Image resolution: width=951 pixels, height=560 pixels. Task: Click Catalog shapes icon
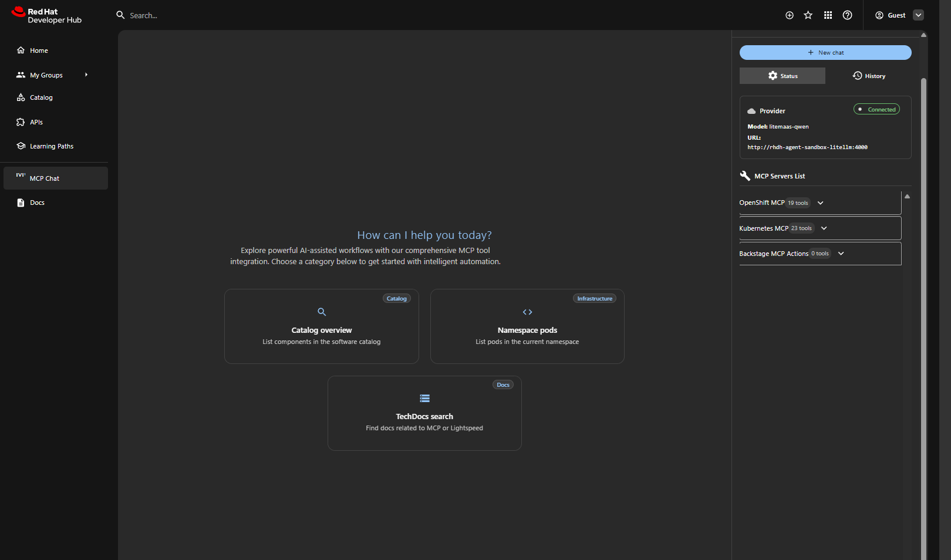[21, 97]
